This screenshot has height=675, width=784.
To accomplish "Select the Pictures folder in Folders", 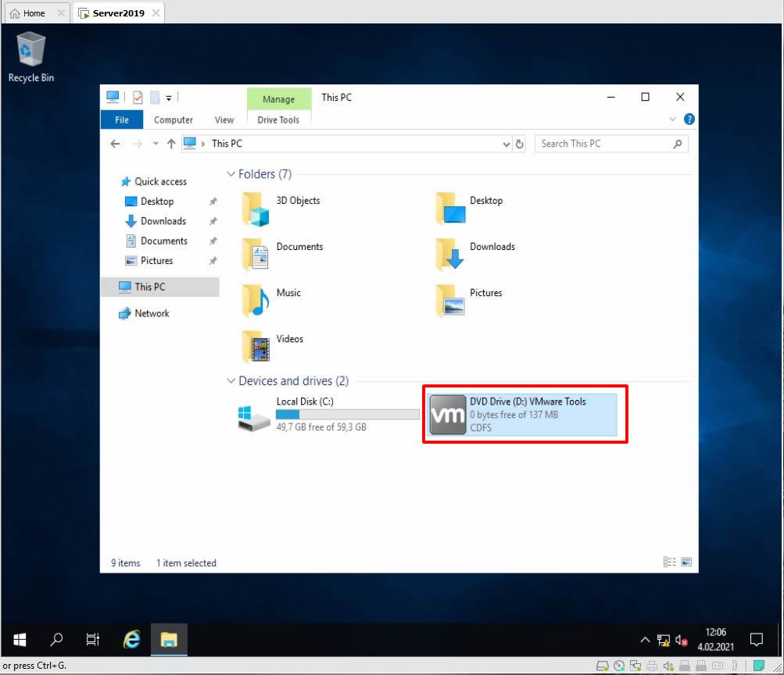I will point(469,301).
